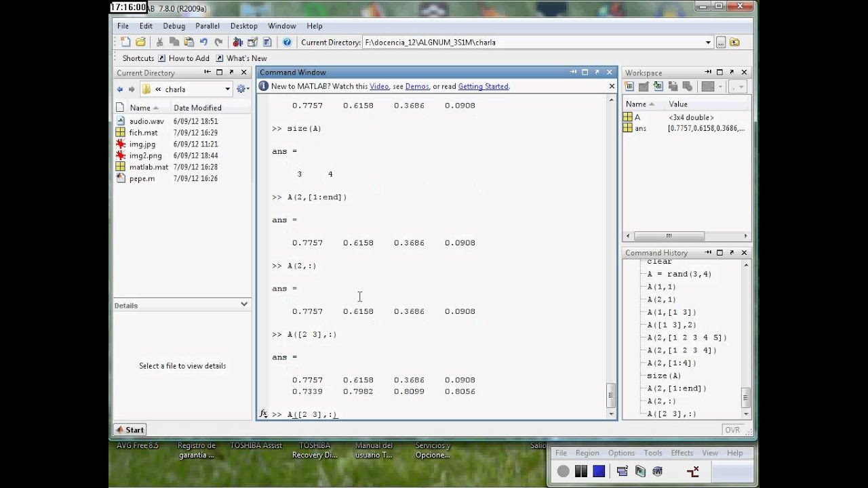Open a file with the folder icon
Viewport: 868px width, 488px height.
pyautogui.click(x=140, y=42)
